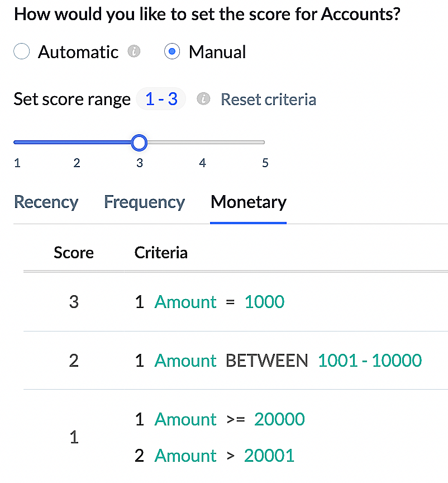The width and height of the screenshot is (448, 483).
Task: Click info icon next to Automatic
Action: coord(133,52)
